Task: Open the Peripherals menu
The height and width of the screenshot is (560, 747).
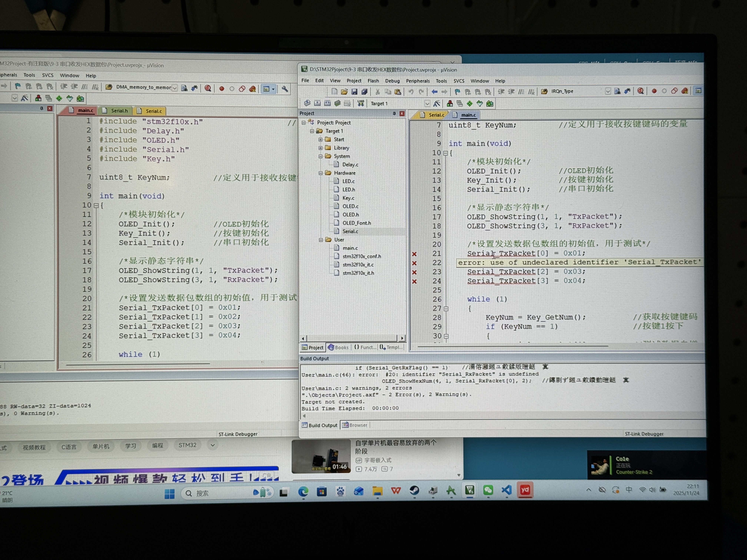Action: click(x=418, y=81)
